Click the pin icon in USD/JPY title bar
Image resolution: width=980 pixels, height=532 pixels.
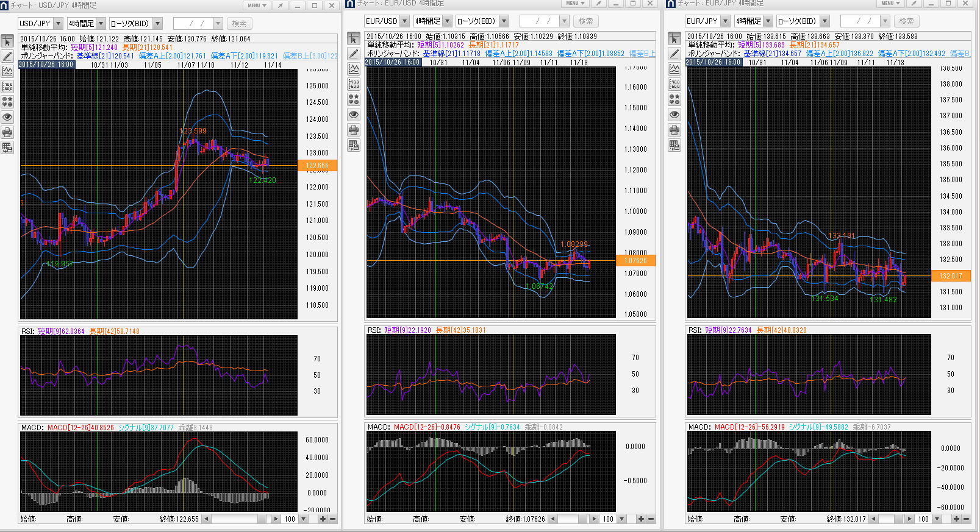click(280, 5)
